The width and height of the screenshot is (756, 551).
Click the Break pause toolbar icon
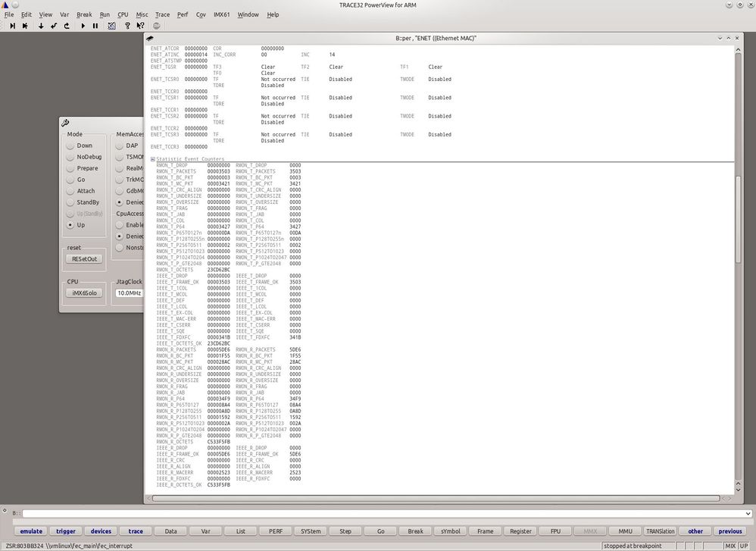point(95,26)
